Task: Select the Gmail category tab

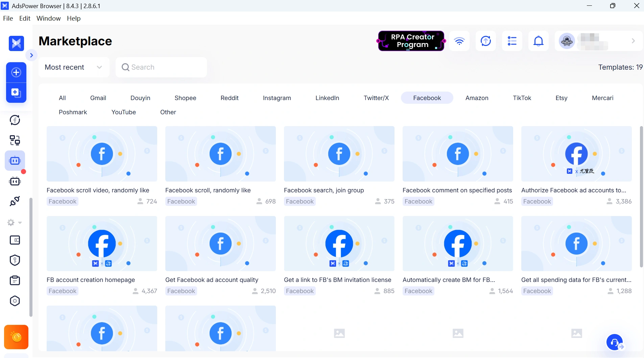Action: tap(98, 98)
